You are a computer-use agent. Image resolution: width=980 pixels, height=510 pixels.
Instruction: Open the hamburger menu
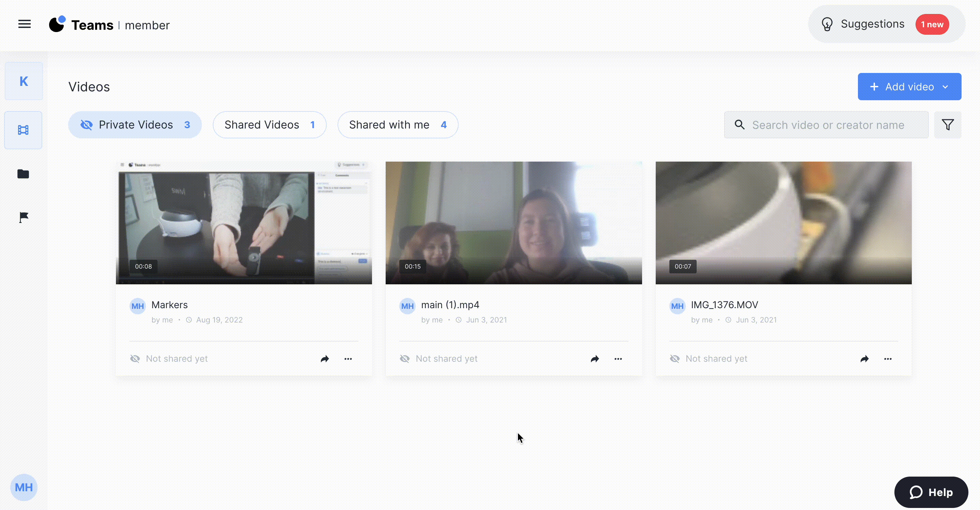point(24,24)
